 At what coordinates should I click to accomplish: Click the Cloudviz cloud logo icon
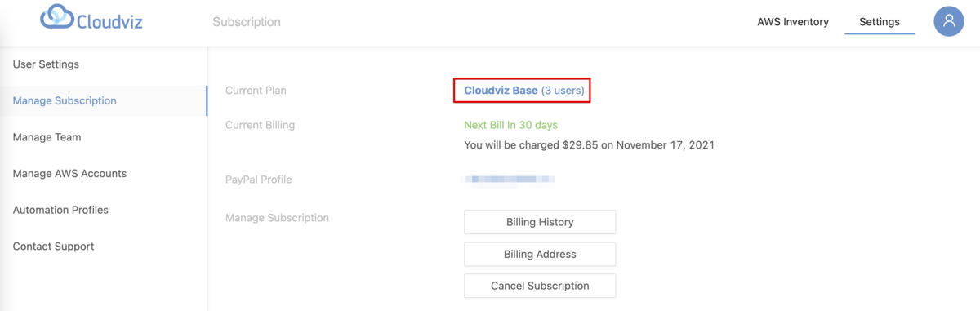tap(56, 17)
